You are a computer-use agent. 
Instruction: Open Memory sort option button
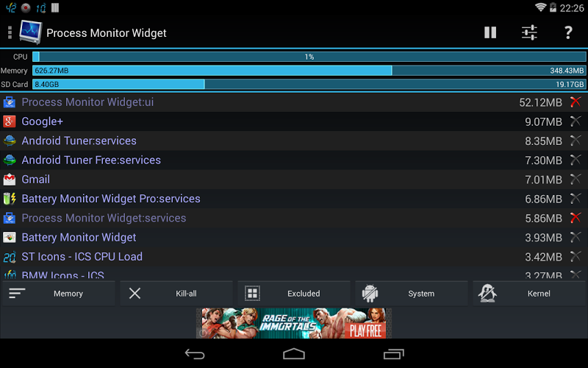point(59,294)
